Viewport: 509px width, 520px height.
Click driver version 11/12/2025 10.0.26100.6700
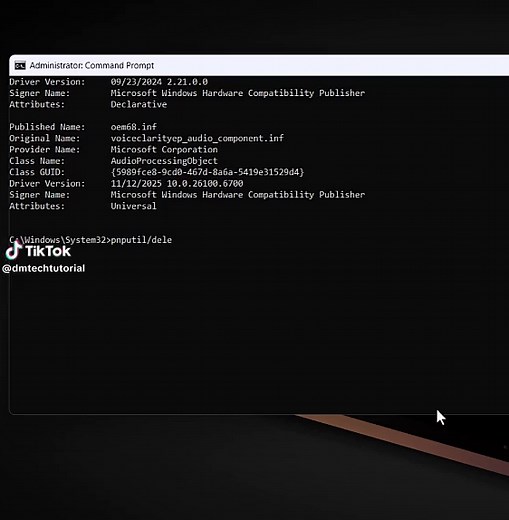click(177, 184)
